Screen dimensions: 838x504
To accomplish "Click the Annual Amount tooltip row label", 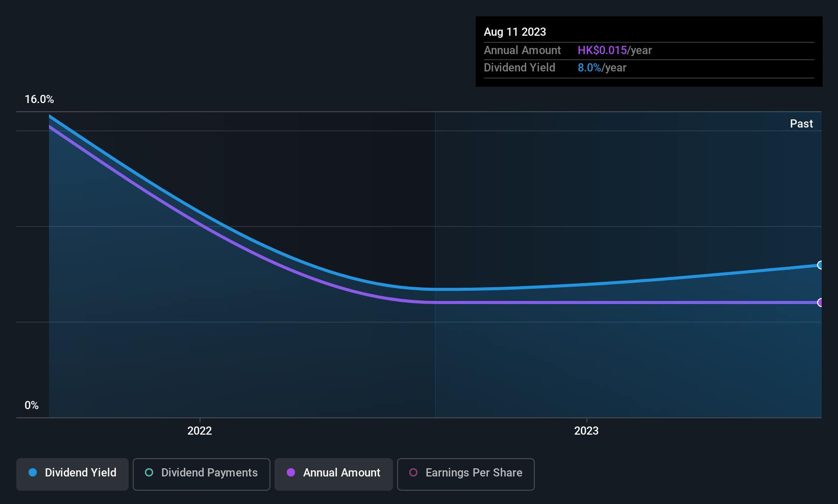I will tap(522, 50).
